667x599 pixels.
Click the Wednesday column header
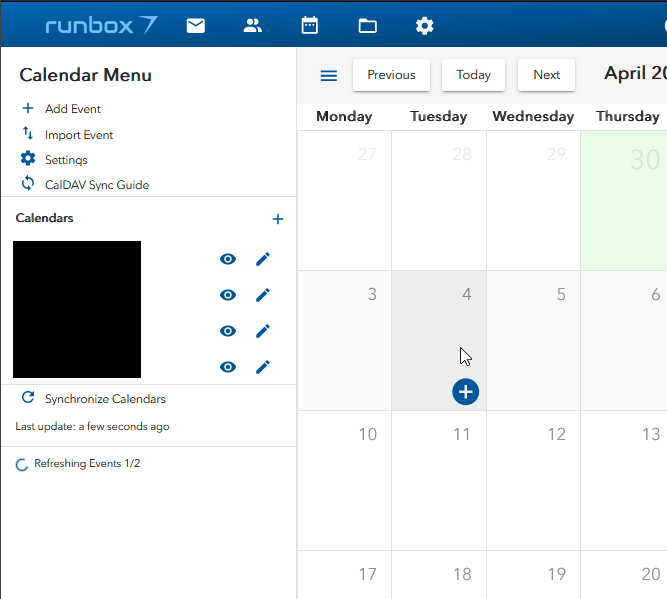533,116
